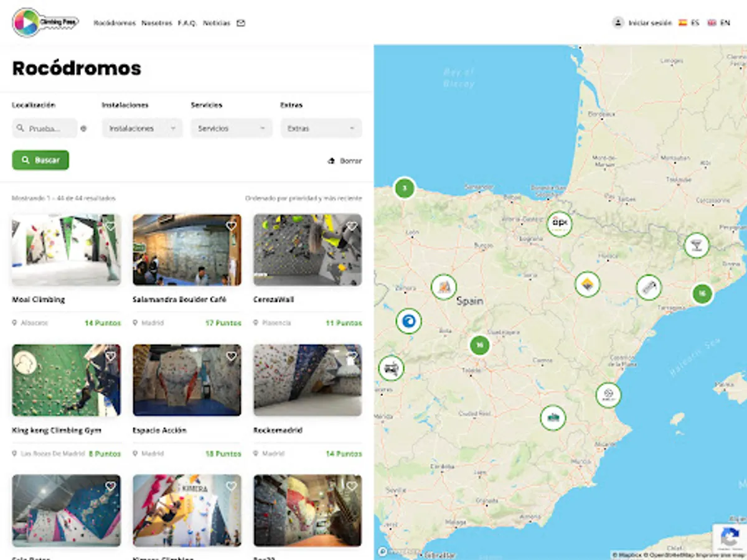Click the Borrar eraser icon
The height and width of the screenshot is (560, 747).
(331, 161)
